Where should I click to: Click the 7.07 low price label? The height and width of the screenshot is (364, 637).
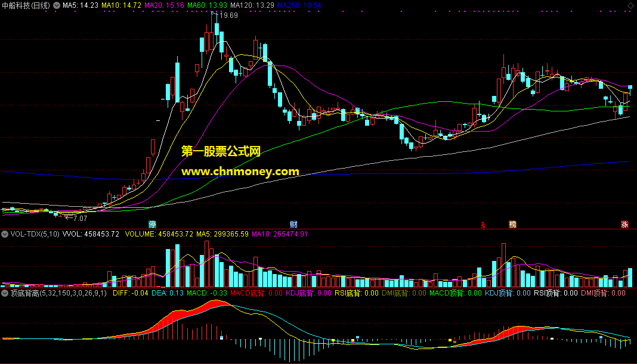(80, 218)
